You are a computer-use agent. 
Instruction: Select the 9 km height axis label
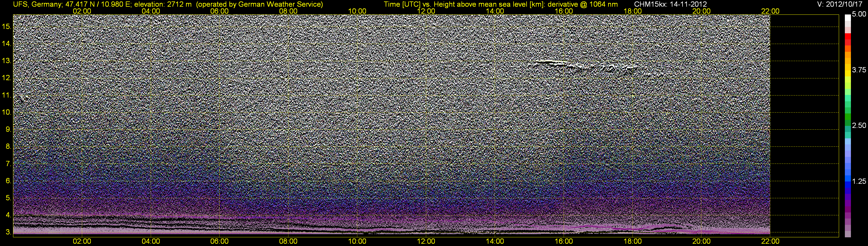8,129
